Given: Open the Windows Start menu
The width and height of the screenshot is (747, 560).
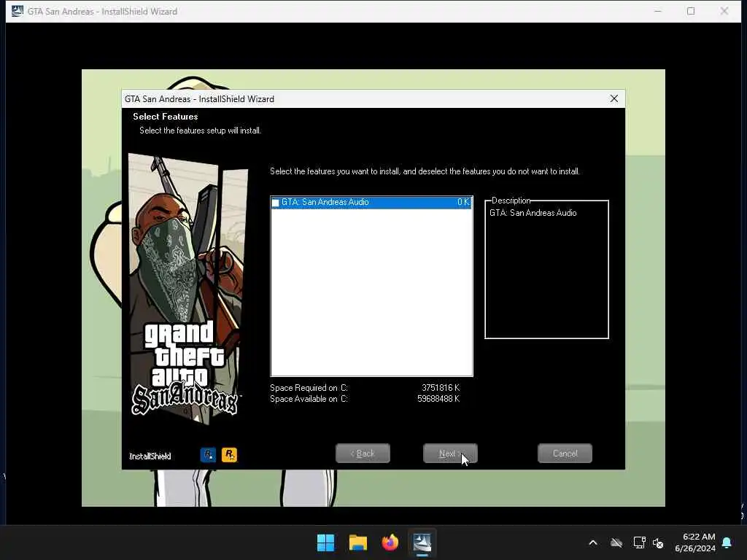Looking at the screenshot, I should pos(326,542).
